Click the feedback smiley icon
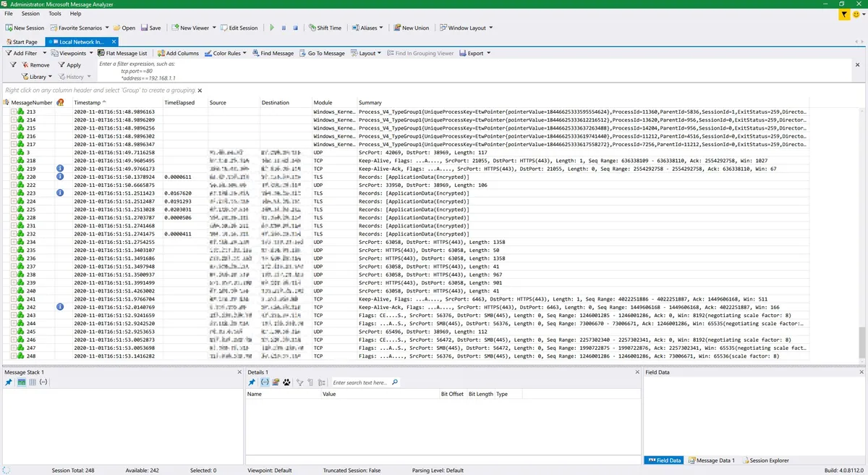This screenshot has height=475, width=868. [x=857, y=15]
